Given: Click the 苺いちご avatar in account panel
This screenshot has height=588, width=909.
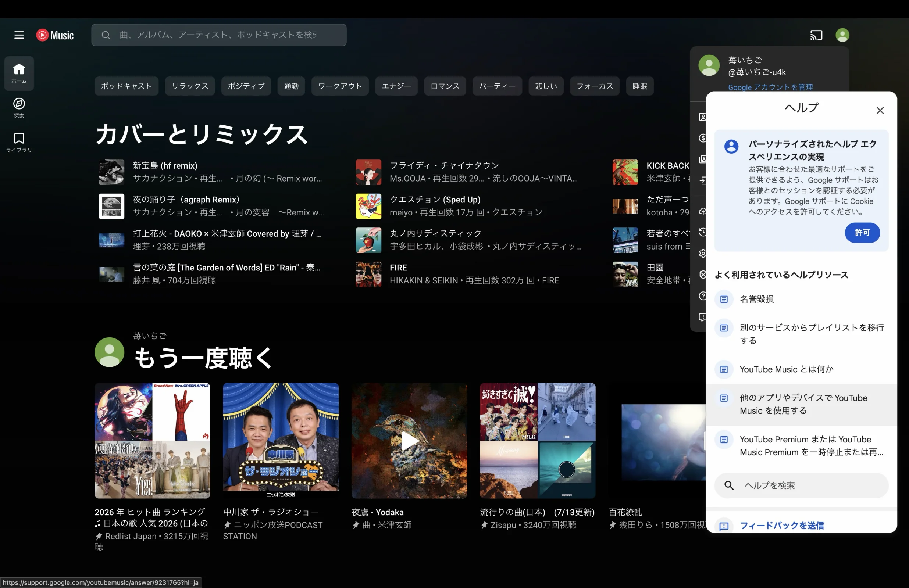Looking at the screenshot, I should tap(709, 65).
